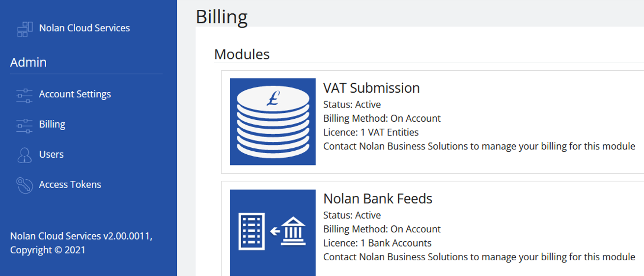
Task: Click the "Licence: 1 Bank Accounts" line
Action: [377, 243]
